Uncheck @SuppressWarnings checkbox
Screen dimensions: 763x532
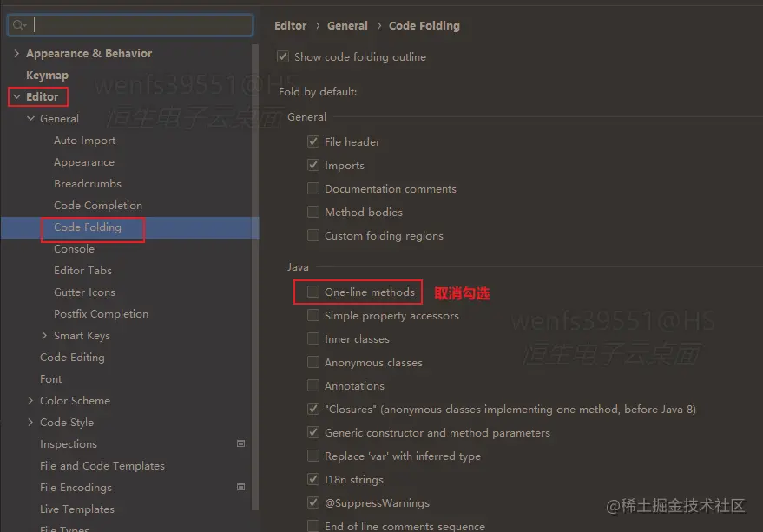click(x=313, y=502)
